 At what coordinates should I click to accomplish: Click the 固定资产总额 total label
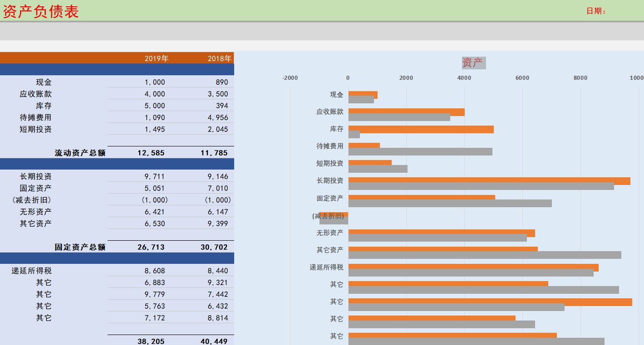click(x=80, y=247)
